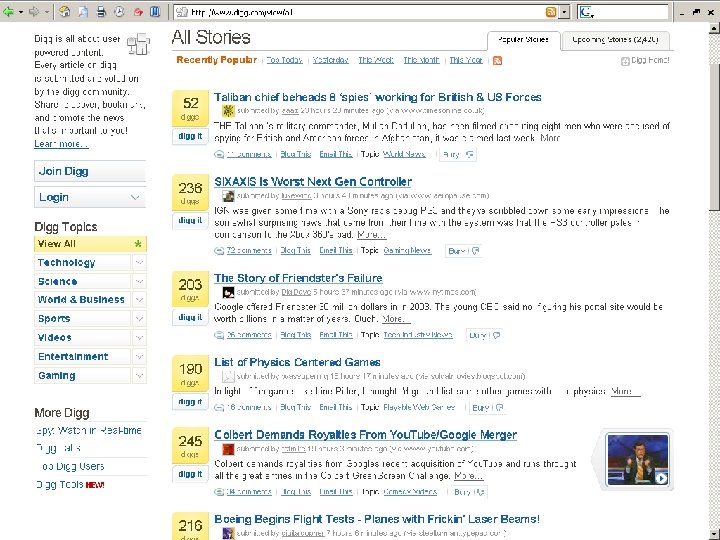Viewport: 720px width, 540px height.
Task: Open the SIXAXIS Is Worst Controller story
Action: coord(313,182)
